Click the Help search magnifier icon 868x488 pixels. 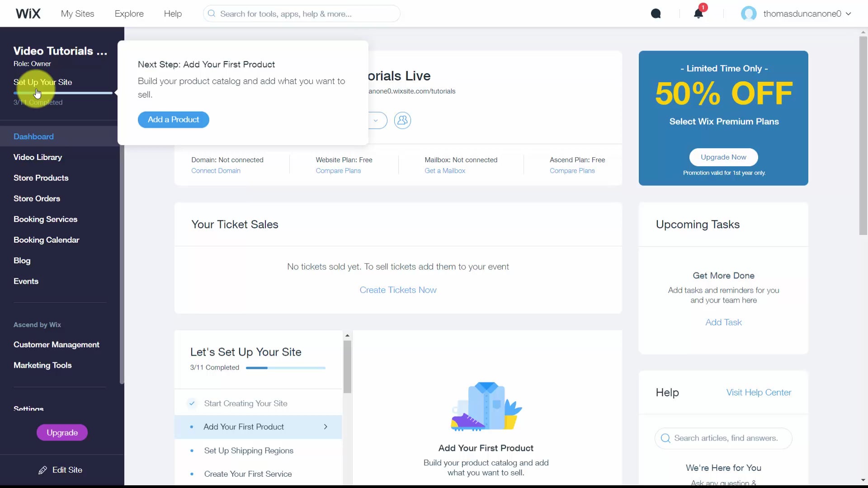pyautogui.click(x=665, y=438)
